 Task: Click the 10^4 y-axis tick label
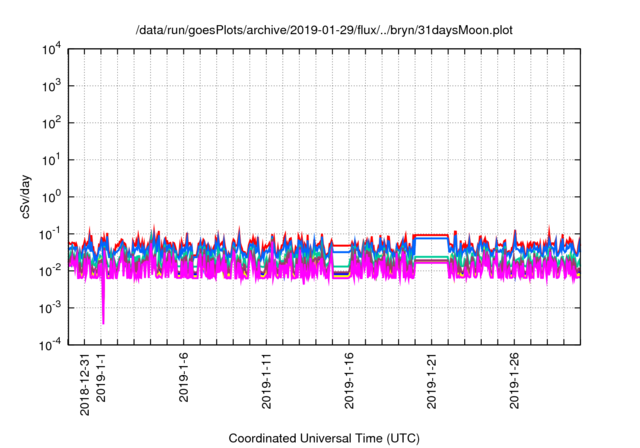51,50
